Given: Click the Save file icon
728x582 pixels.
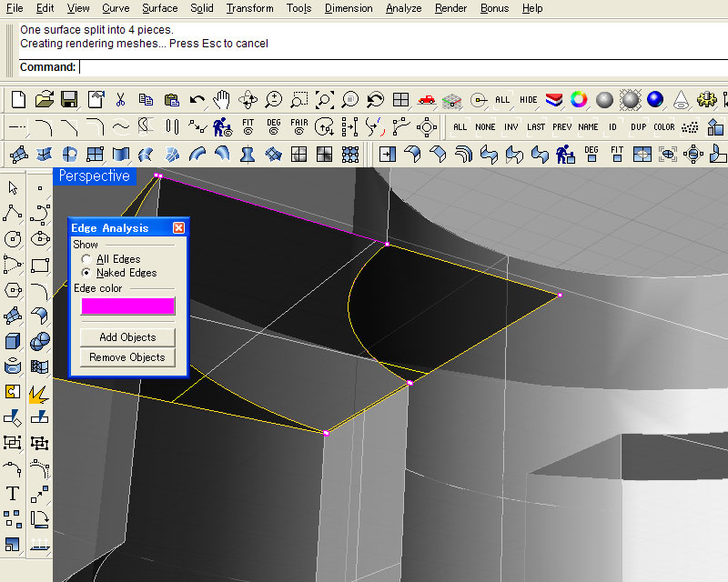Looking at the screenshot, I should 69,99.
